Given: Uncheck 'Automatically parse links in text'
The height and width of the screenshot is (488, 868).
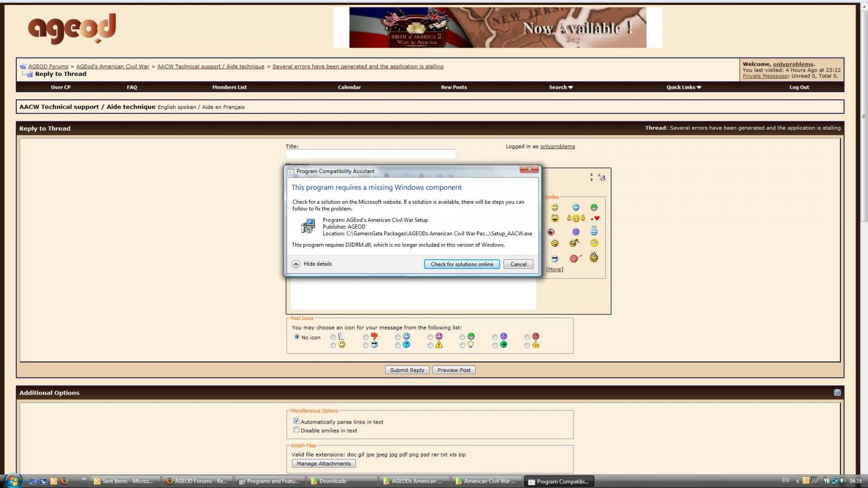Looking at the screenshot, I should (x=296, y=421).
